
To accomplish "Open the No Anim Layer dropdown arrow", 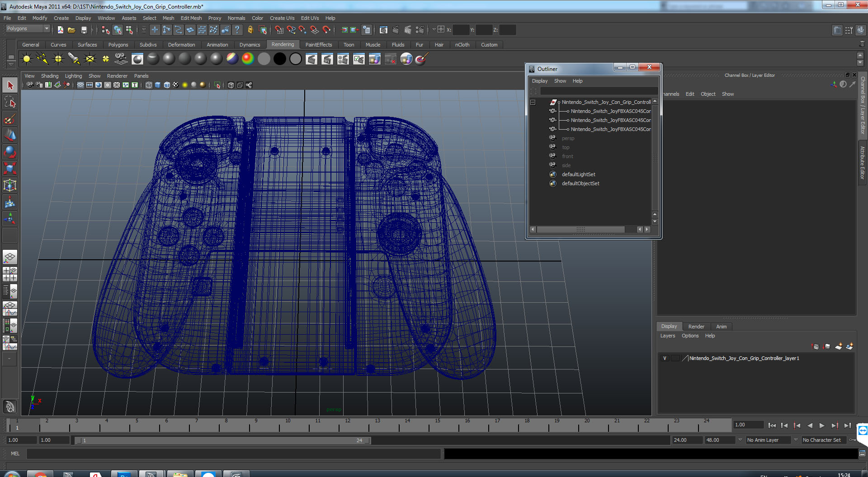I will click(740, 440).
